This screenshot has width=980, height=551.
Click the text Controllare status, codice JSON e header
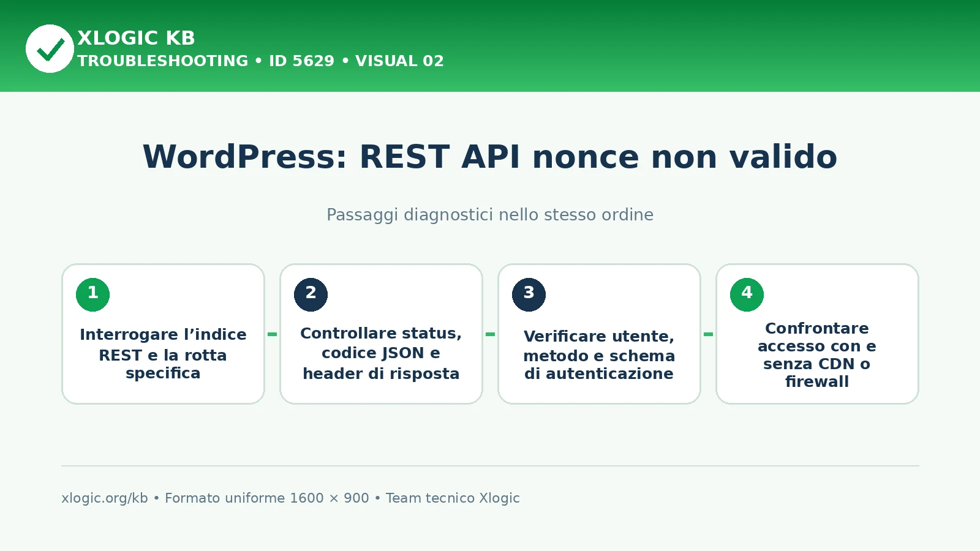click(381, 353)
